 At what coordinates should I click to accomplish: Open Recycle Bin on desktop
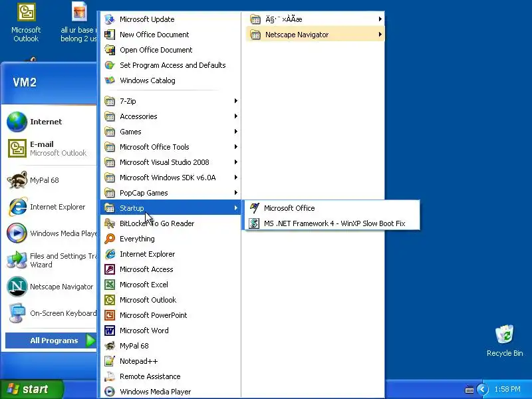pos(505,340)
